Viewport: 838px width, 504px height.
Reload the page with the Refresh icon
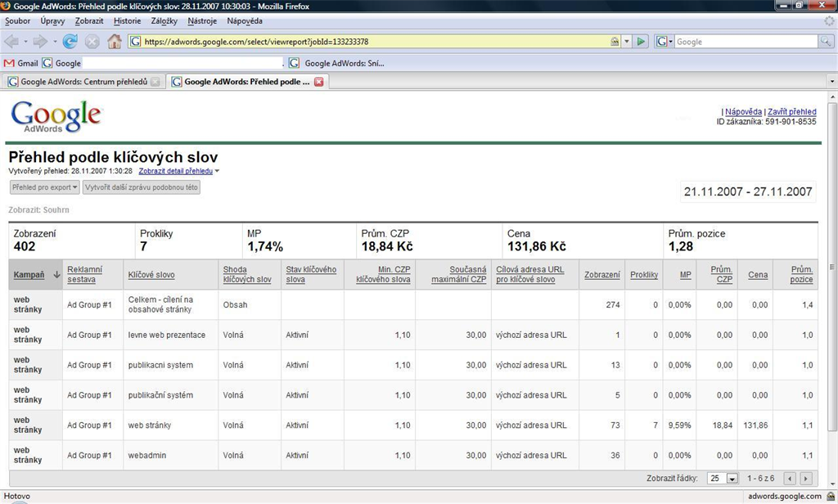point(70,42)
